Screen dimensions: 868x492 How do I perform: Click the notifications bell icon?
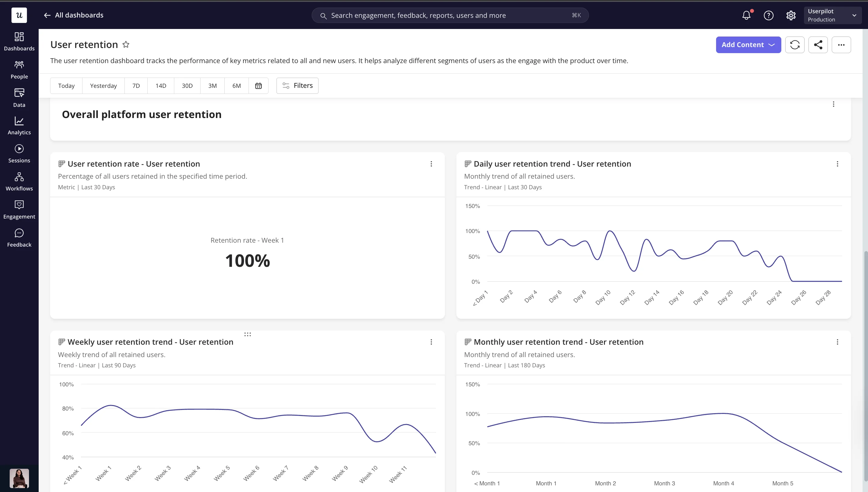pos(746,15)
